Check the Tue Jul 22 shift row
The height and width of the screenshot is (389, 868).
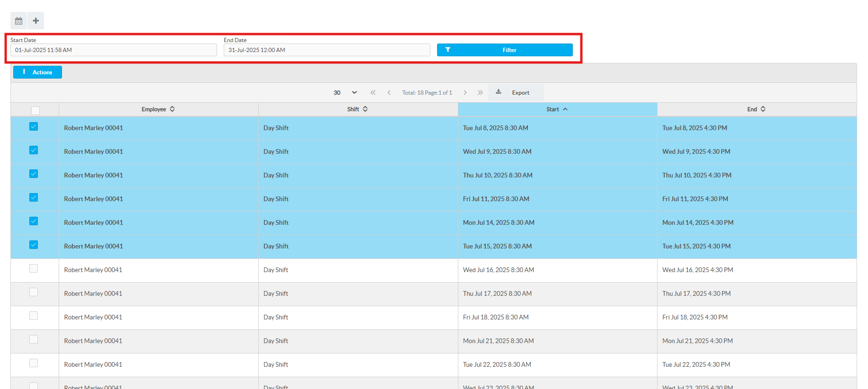[34, 363]
